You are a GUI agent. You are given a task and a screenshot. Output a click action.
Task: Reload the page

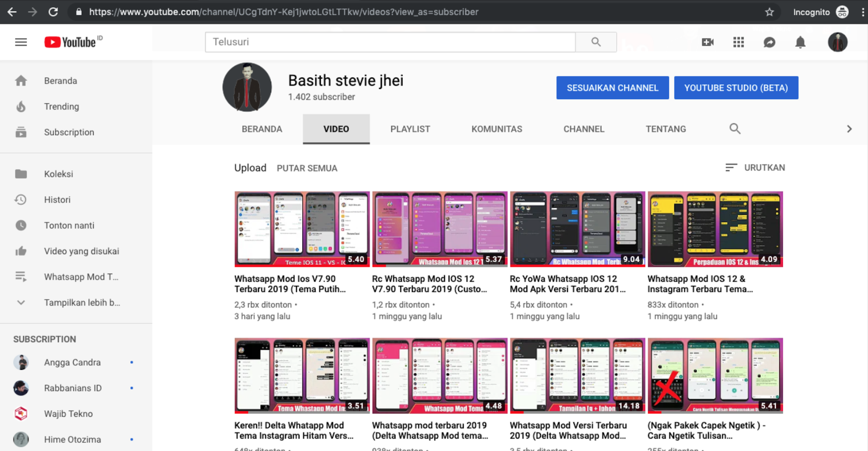pyautogui.click(x=53, y=12)
